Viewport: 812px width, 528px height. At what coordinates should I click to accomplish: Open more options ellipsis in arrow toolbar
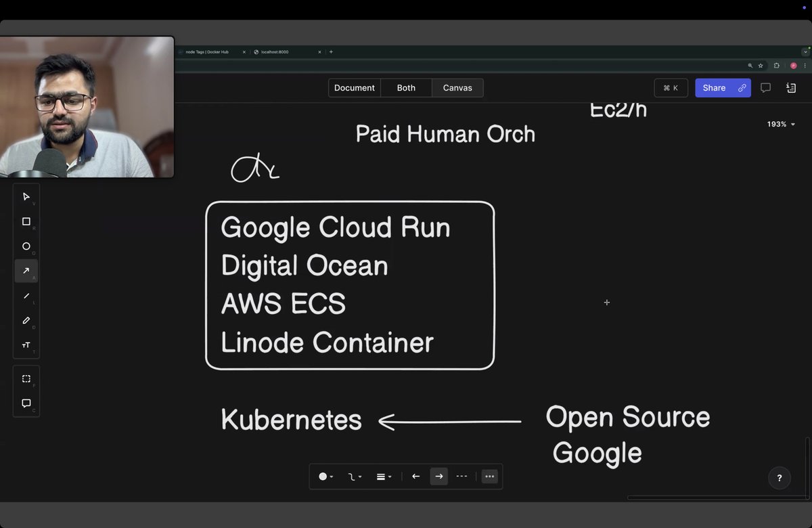click(490, 477)
